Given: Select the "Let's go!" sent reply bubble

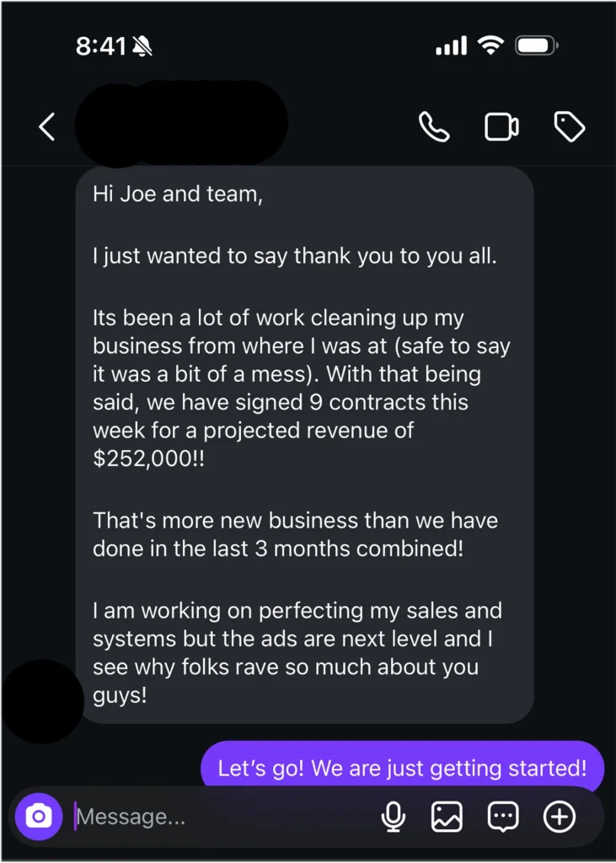Looking at the screenshot, I should pyautogui.click(x=402, y=768).
